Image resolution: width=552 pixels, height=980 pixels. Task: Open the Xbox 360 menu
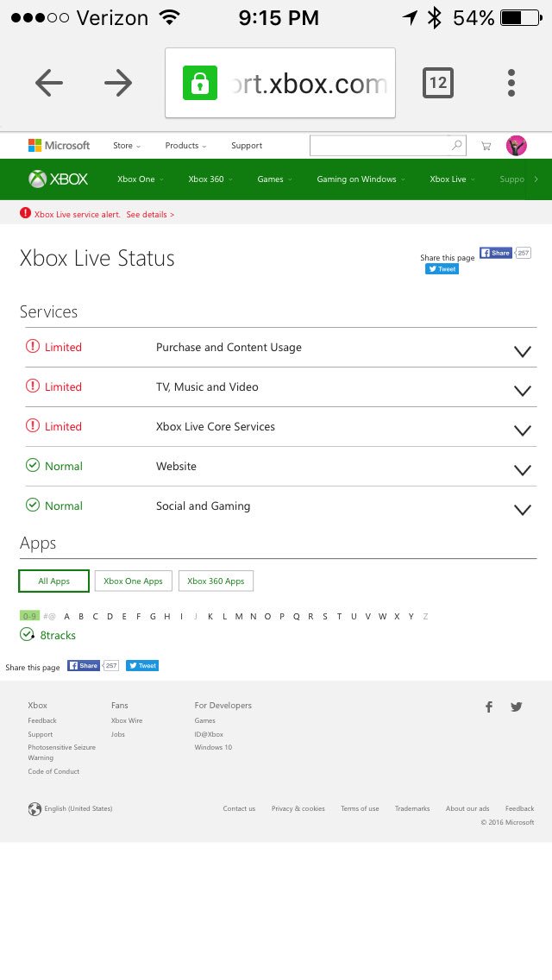[x=210, y=179]
